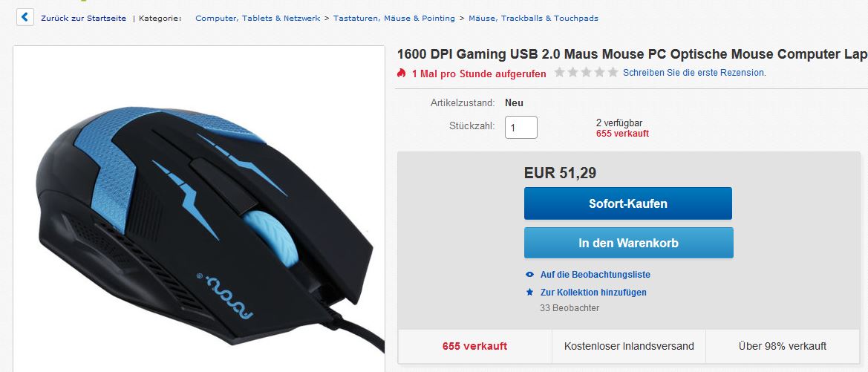Click the Stückzahl quantity input field
This screenshot has width=868, height=372.
[x=521, y=127]
